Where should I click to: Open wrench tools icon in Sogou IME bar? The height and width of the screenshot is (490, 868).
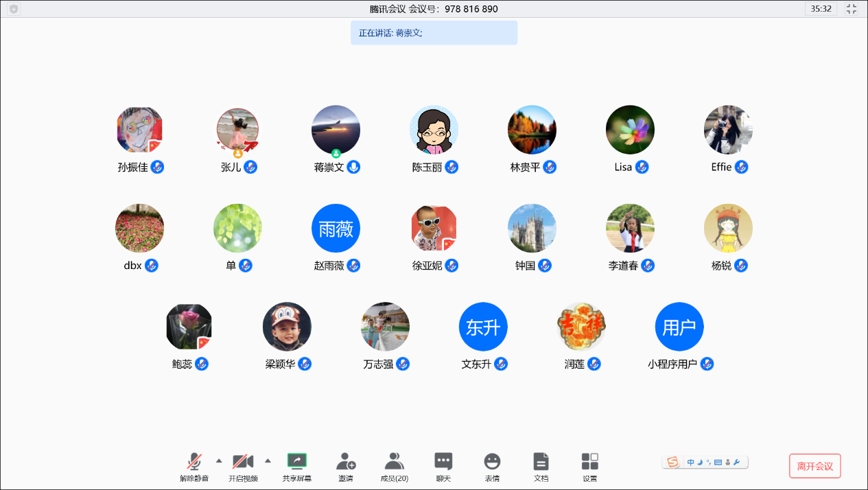tap(737, 463)
